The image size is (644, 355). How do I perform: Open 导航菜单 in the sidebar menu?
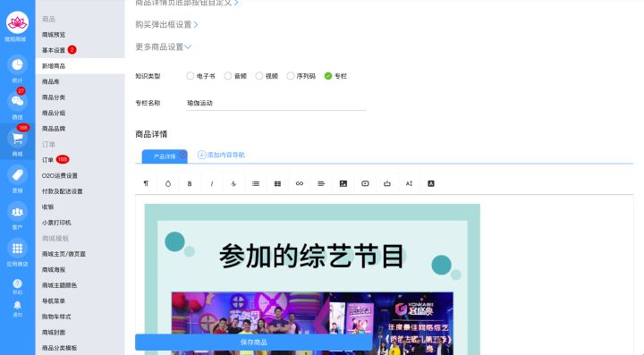coord(54,300)
